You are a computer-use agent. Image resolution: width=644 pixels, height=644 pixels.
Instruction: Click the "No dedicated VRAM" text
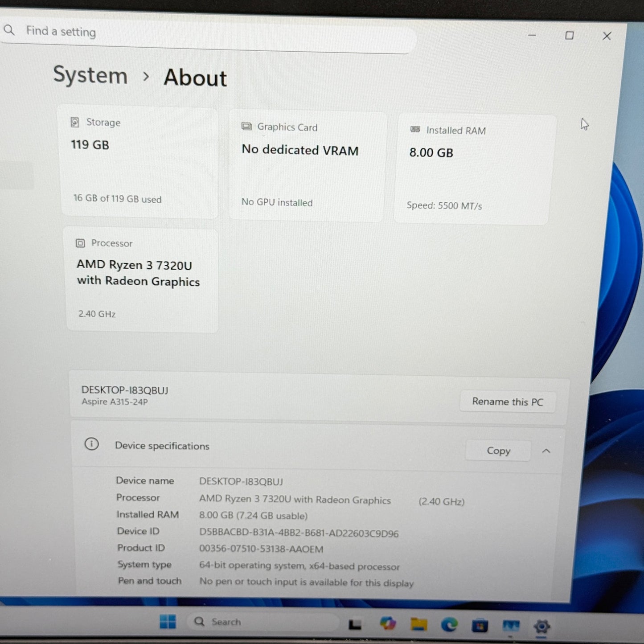point(300,150)
